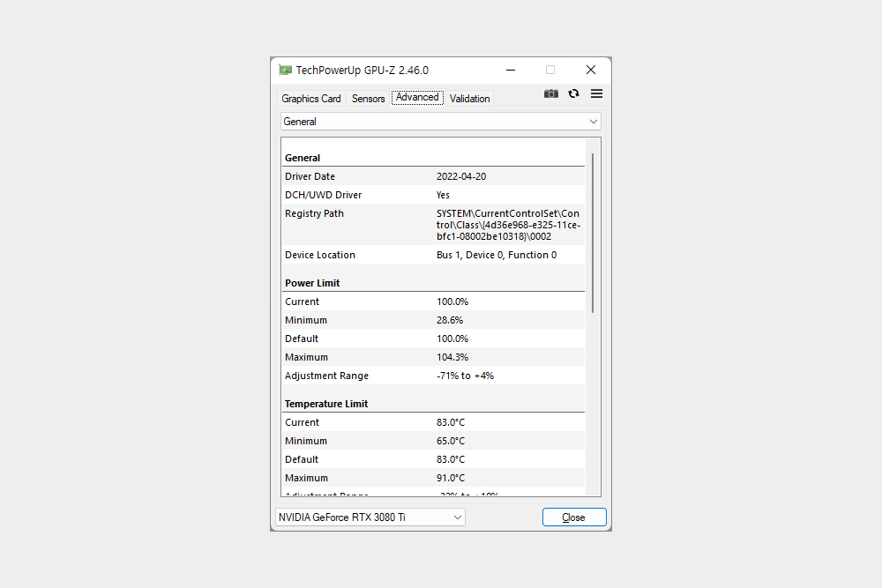Image resolution: width=882 pixels, height=588 pixels.
Task: Switch to the Graphics Card tab
Action: coord(311,99)
